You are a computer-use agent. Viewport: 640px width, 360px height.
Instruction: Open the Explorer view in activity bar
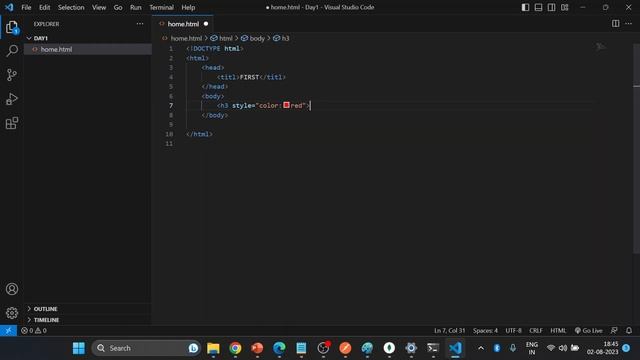click(12, 27)
